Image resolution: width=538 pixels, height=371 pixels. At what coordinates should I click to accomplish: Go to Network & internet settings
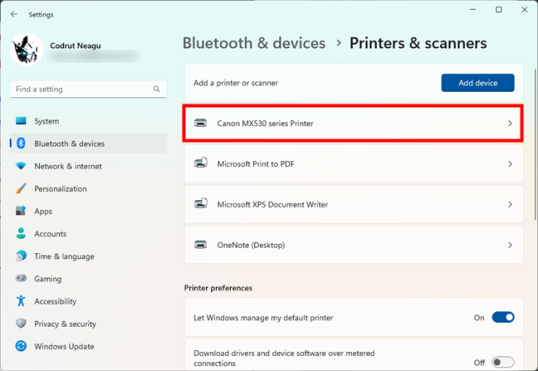(x=68, y=166)
